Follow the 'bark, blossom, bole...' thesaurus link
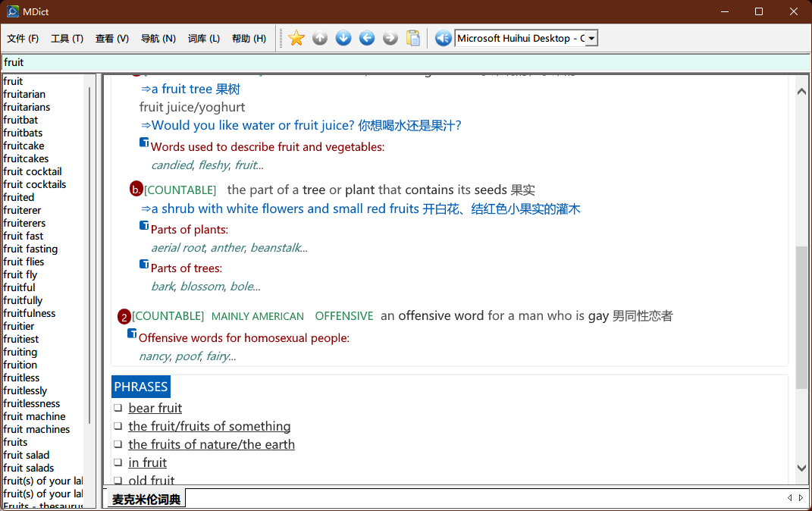 (205, 287)
